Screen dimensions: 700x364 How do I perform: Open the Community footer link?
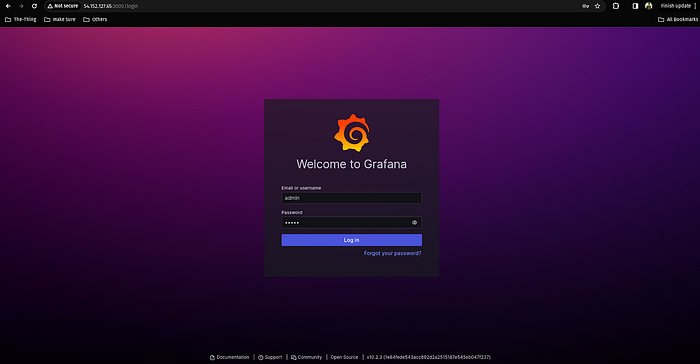306,357
